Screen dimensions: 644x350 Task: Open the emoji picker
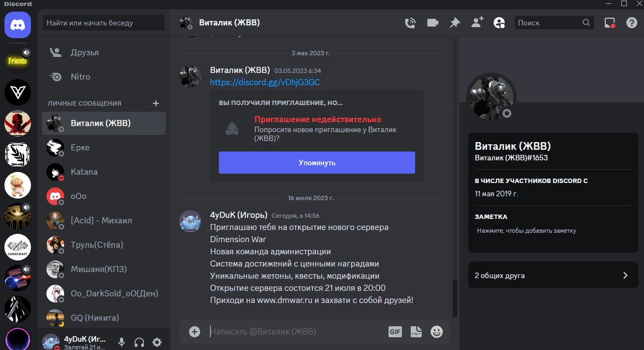click(437, 332)
